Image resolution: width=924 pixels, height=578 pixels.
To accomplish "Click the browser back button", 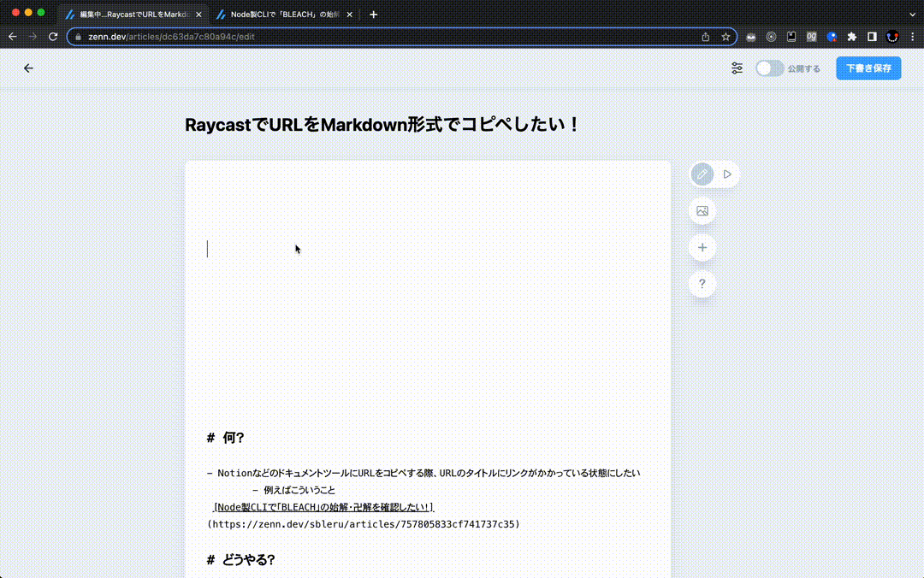I will (12, 37).
